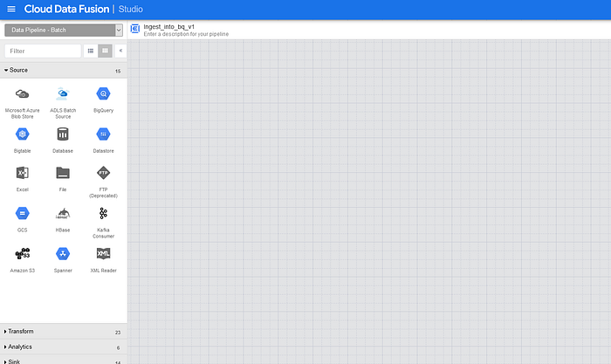Click the pipeline icon beside Ingest_into_bq_v1
The image size is (611, 364).
(134, 29)
